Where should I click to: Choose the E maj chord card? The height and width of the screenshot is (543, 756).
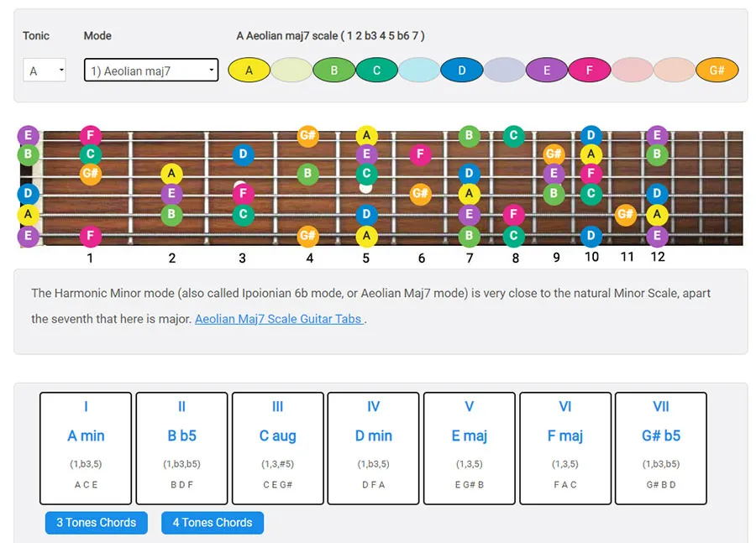469,447
